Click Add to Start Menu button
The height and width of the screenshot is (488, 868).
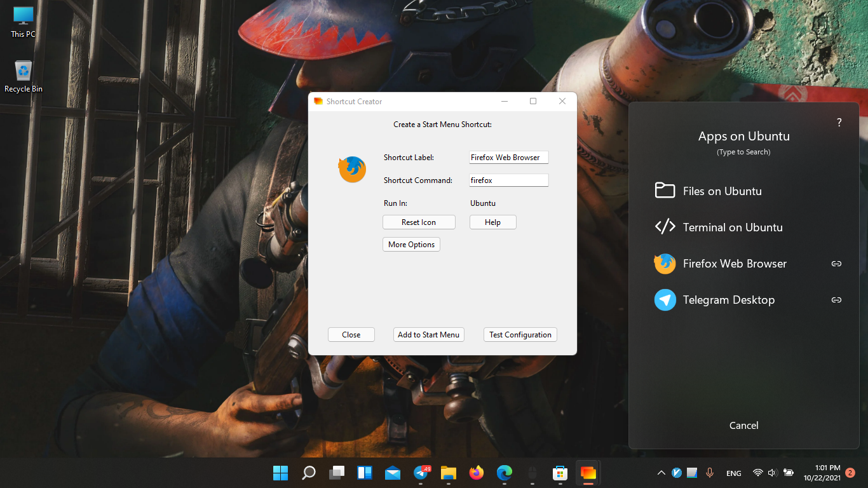point(428,335)
